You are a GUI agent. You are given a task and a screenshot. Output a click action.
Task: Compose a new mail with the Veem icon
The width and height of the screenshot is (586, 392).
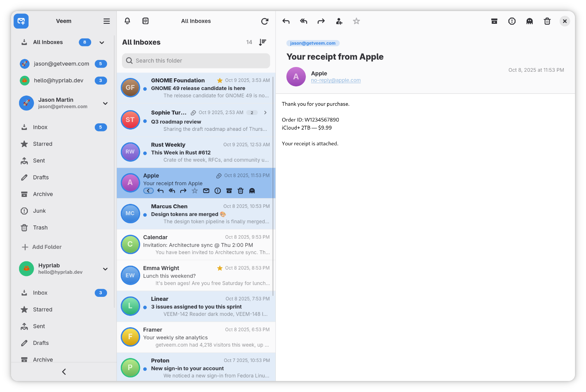(21, 21)
